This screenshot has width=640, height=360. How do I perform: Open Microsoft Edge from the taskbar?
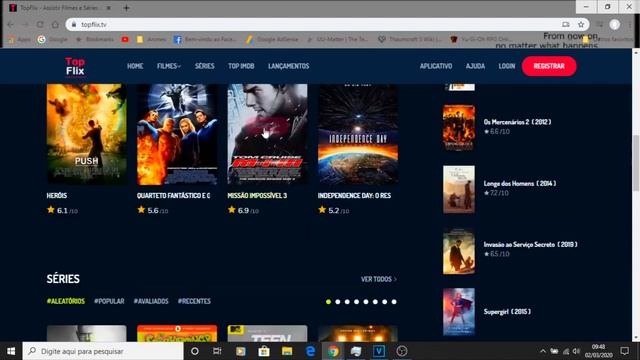point(310,351)
